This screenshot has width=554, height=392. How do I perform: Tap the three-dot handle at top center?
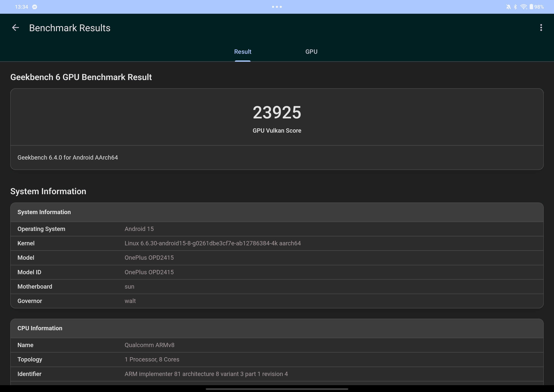pyautogui.click(x=277, y=7)
